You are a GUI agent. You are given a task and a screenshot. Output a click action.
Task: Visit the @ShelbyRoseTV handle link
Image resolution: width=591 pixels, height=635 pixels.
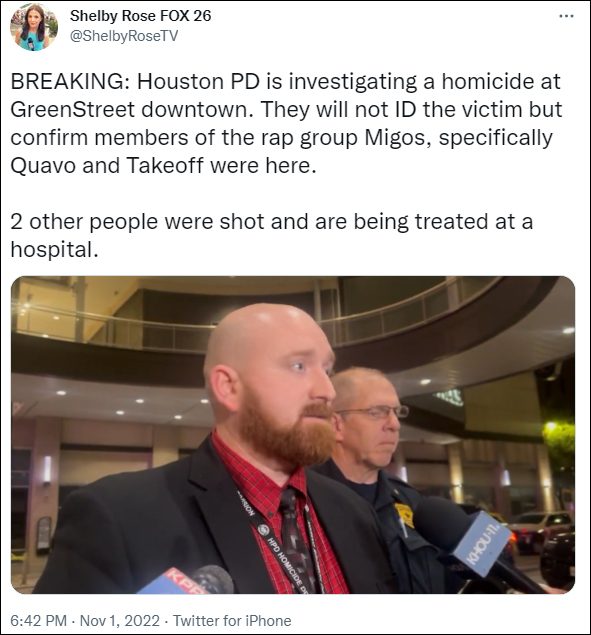(124, 36)
